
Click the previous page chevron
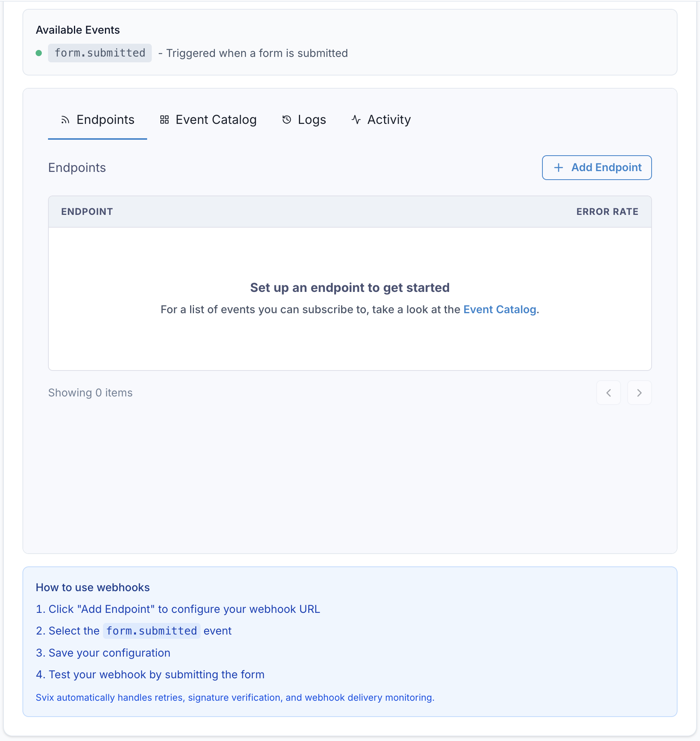(x=609, y=393)
